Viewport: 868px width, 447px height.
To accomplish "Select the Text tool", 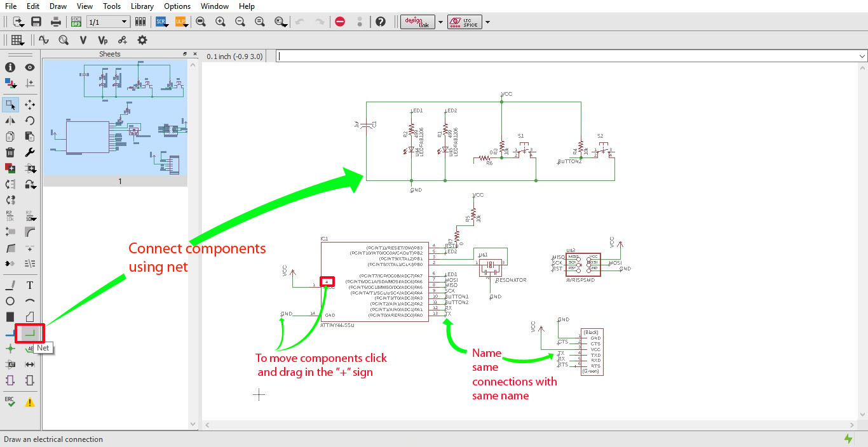I will (x=30, y=285).
